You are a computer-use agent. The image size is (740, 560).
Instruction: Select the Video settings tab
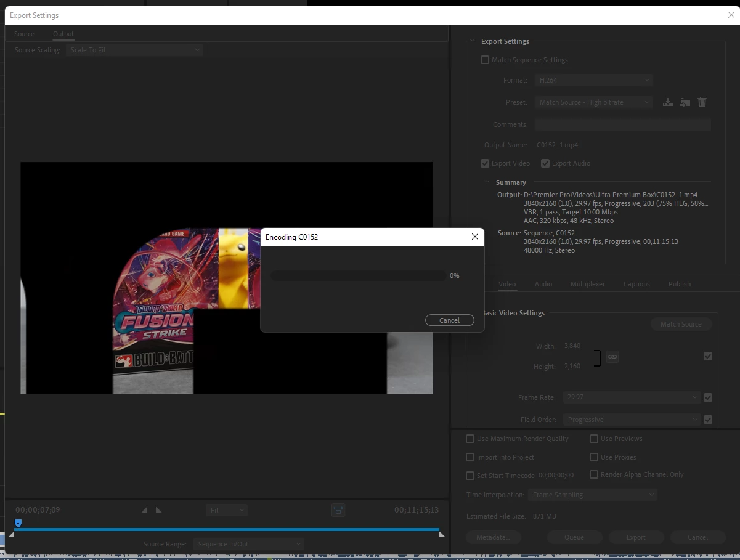507,284
